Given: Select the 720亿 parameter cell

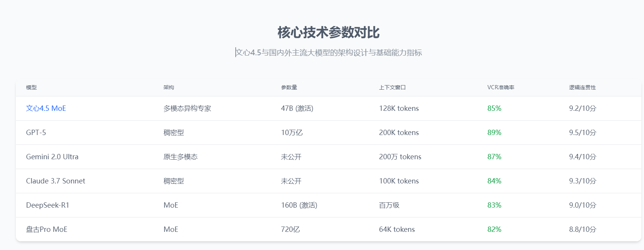Looking at the screenshot, I should 290,229.
